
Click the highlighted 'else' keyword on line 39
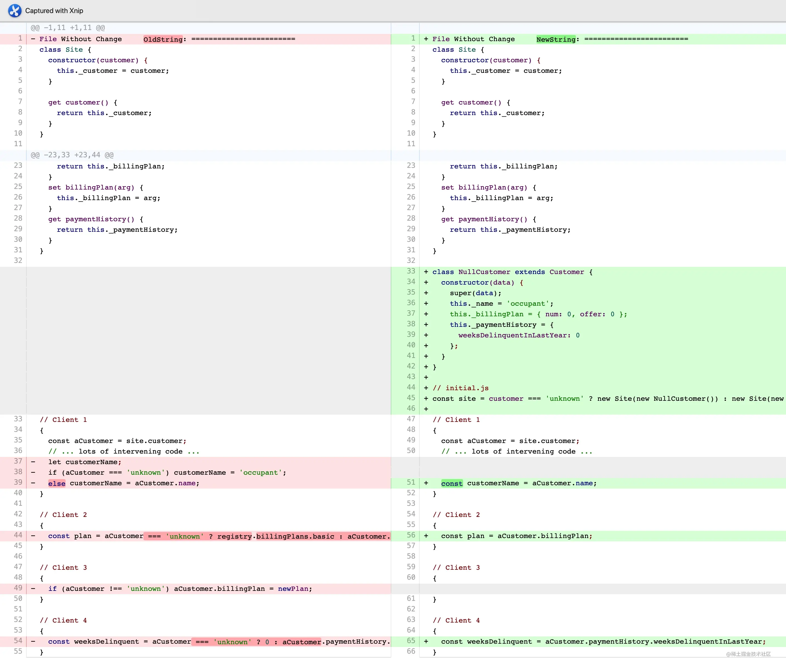click(56, 483)
